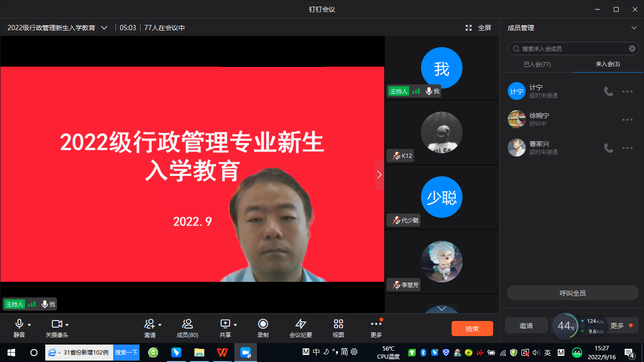
Task: Turn off the camera (关摄像头)
Action: pyautogui.click(x=57, y=324)
